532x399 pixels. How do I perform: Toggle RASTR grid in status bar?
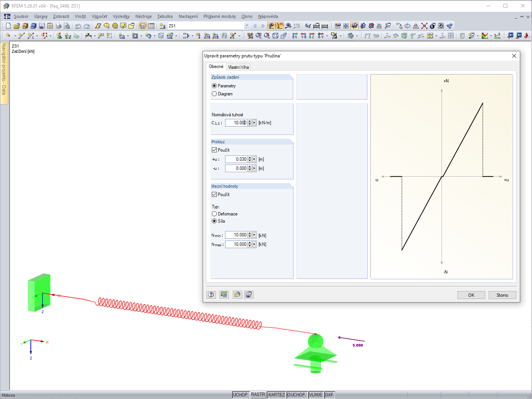[258, 395]
